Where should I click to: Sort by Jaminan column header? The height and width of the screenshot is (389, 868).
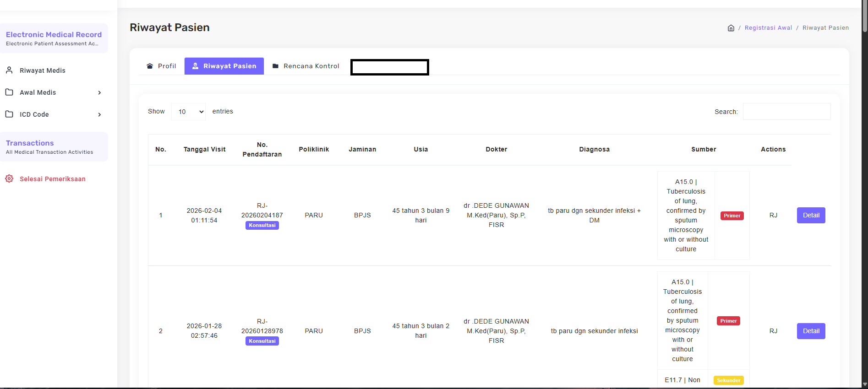[x=362, y=150]
